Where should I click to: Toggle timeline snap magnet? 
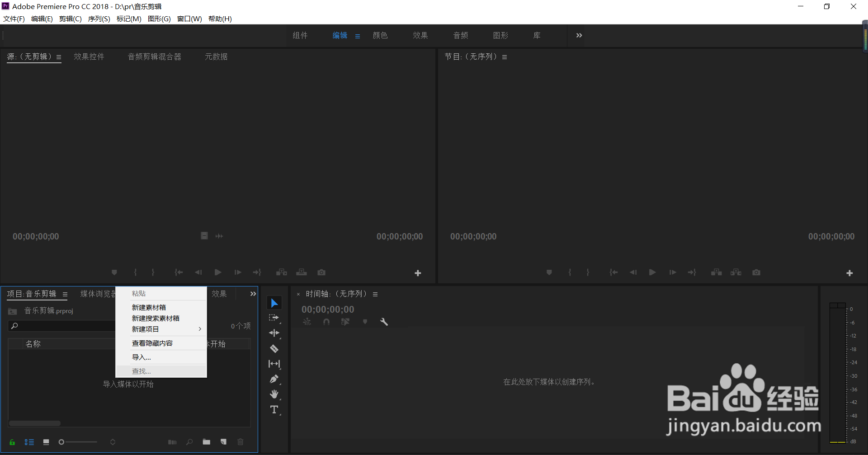pos(326,322)
